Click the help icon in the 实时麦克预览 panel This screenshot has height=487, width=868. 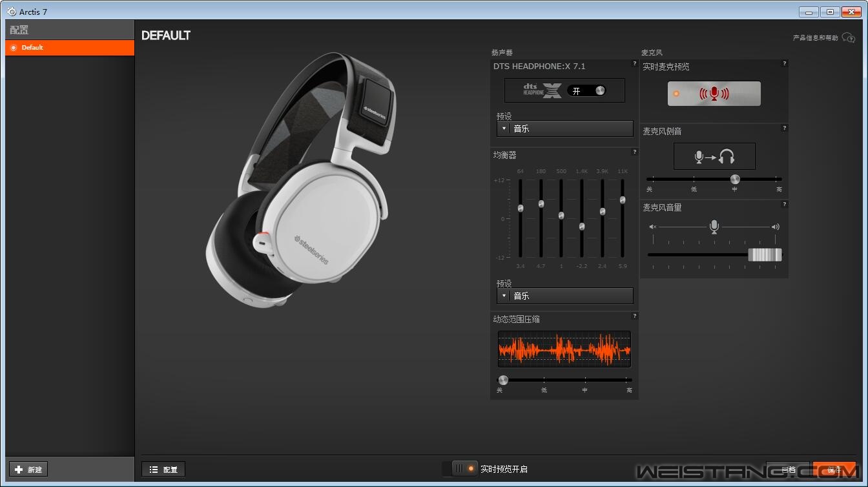coord(784,63)
